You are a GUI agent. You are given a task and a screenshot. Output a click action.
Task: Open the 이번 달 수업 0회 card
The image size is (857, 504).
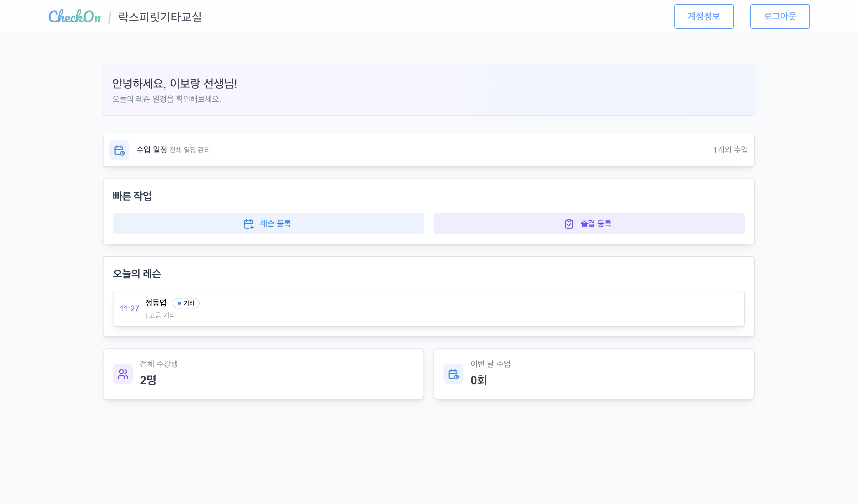click(x=594, y=374)
